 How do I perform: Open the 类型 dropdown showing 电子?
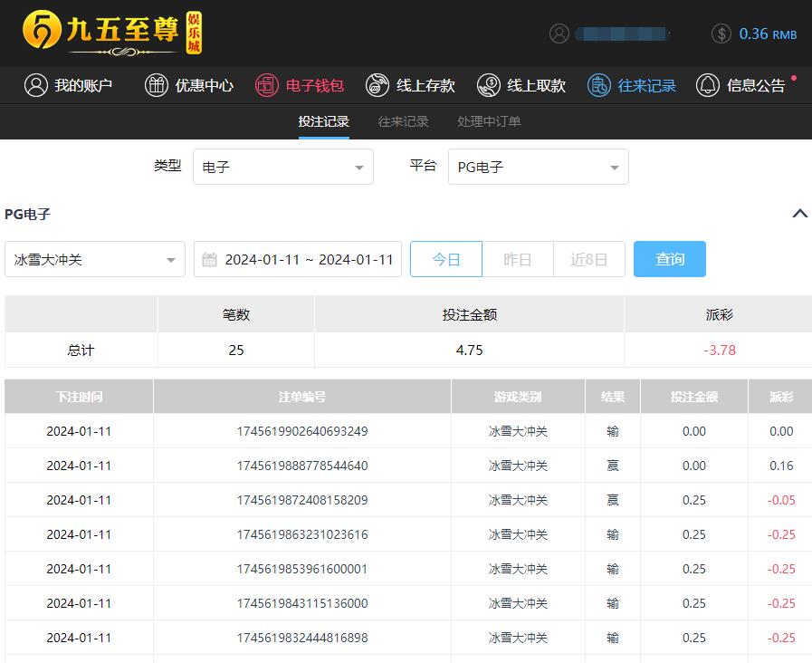[283, 167]
